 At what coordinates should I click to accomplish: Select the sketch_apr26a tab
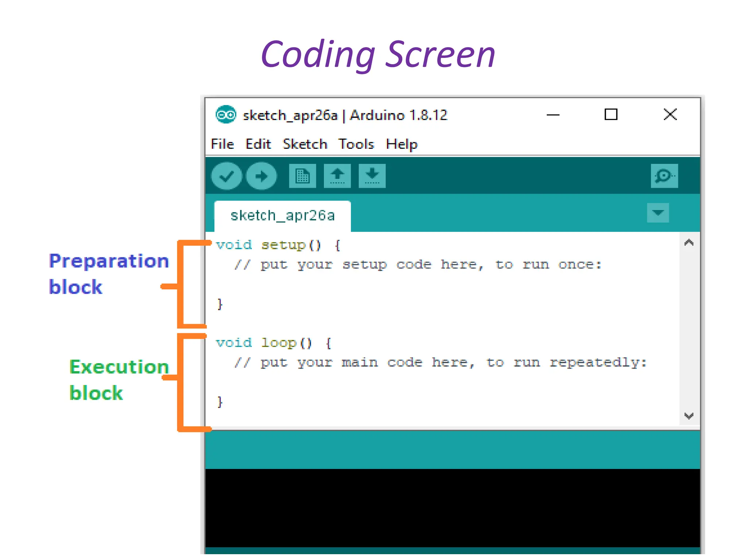282,216
